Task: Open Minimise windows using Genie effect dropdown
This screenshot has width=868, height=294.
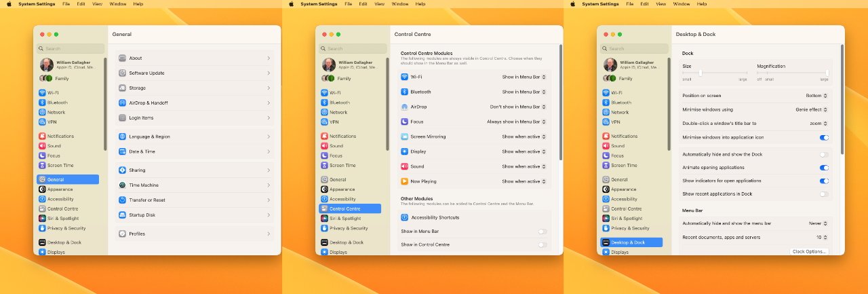Action: (x=812, y=109)
